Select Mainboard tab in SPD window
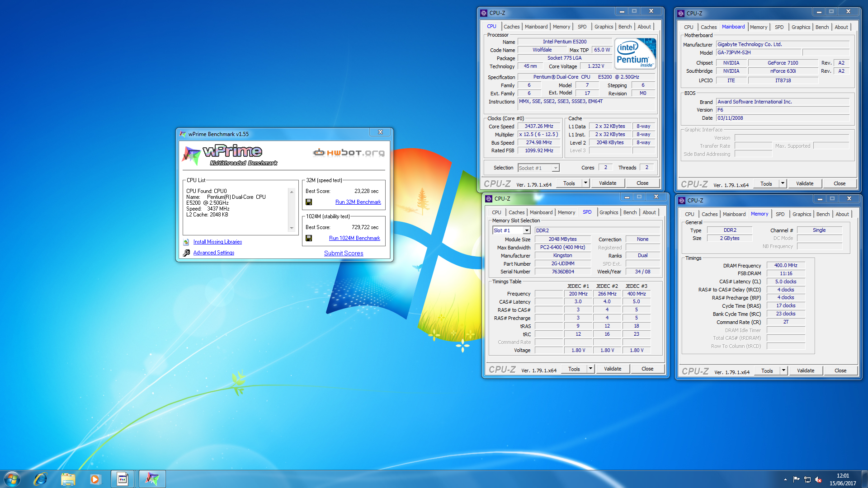868x488 pixels. 541,212
